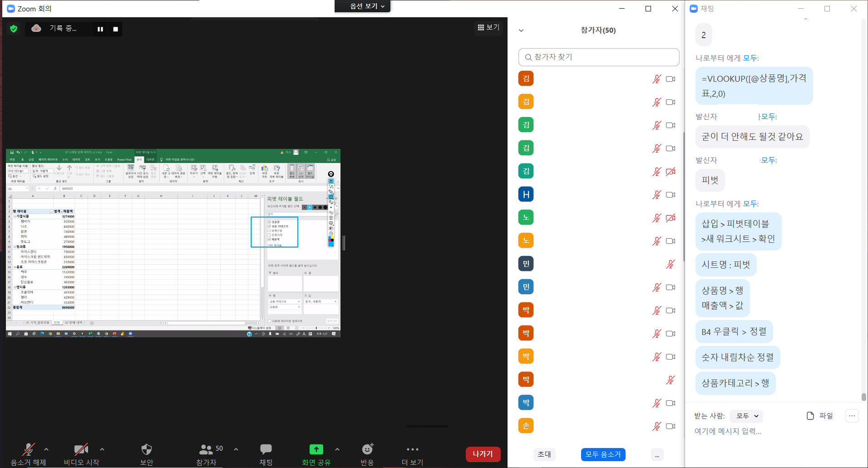Click the green 화면 공유 share button
The height and width of the screenshot is (468, 868).
pos(316,454)
